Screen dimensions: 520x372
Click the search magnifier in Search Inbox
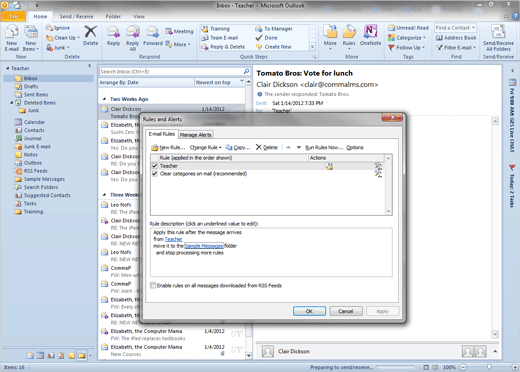point(246,71)
